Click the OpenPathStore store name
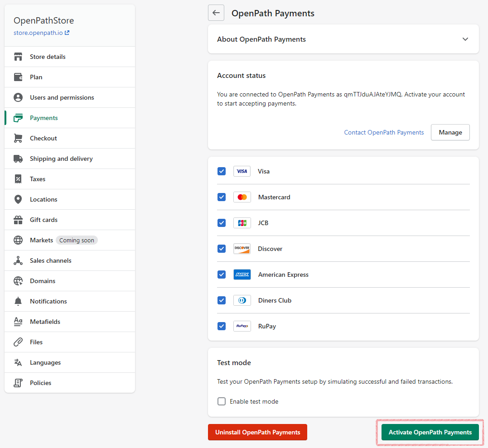The height and width of the screenshot is (448, 488). [43, 20]
